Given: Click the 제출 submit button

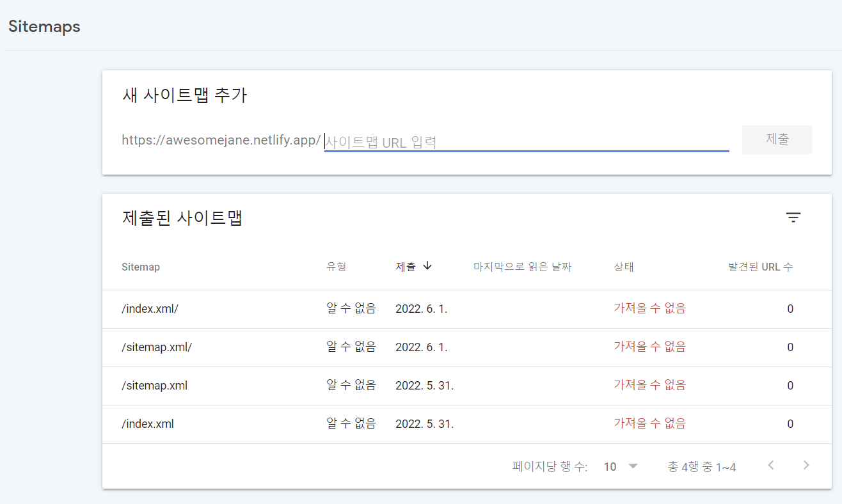Looking at the screenshot, I should (777, 139).
